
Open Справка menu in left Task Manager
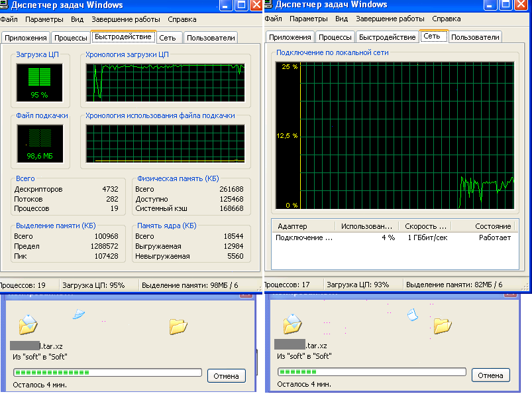pyautogui.click(x=182, y=19)
